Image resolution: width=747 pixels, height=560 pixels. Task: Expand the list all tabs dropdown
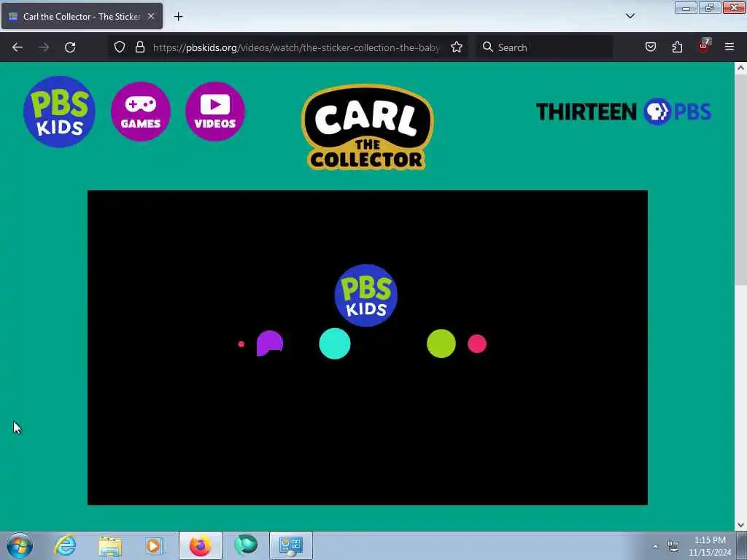pyautogui.click(x=630, y=16)
